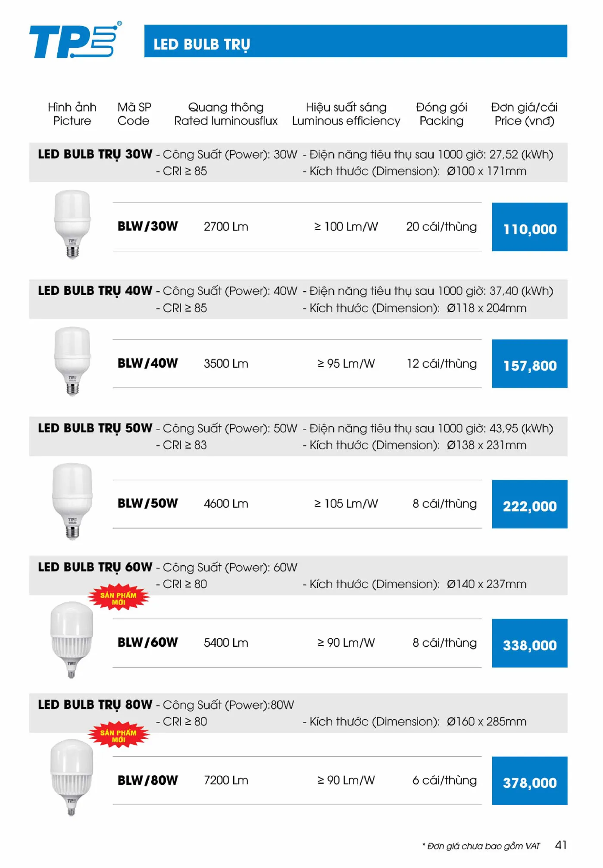Click product code BLW/80W
Screen dimensions: 603x868
point(147,781)
